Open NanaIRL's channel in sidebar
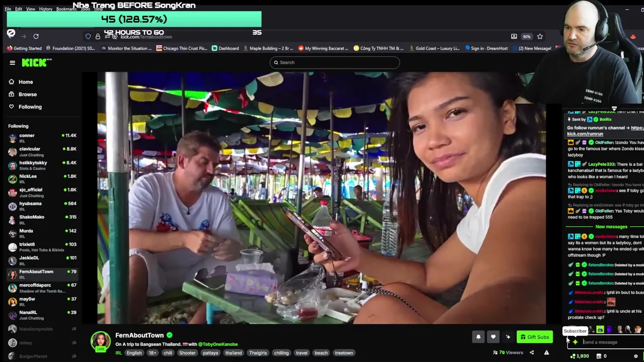 click(43, 315)
